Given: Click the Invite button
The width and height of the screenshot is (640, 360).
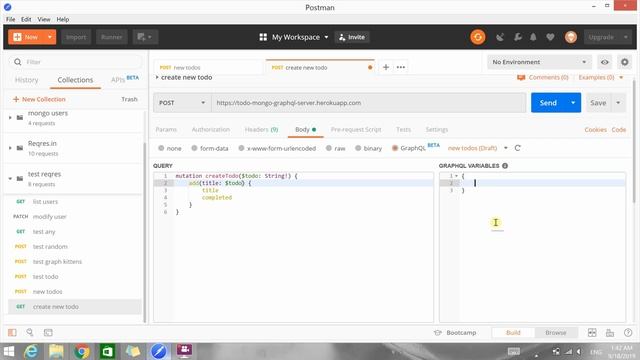Looking at the screenshot, I should click(x=352, y=37).
